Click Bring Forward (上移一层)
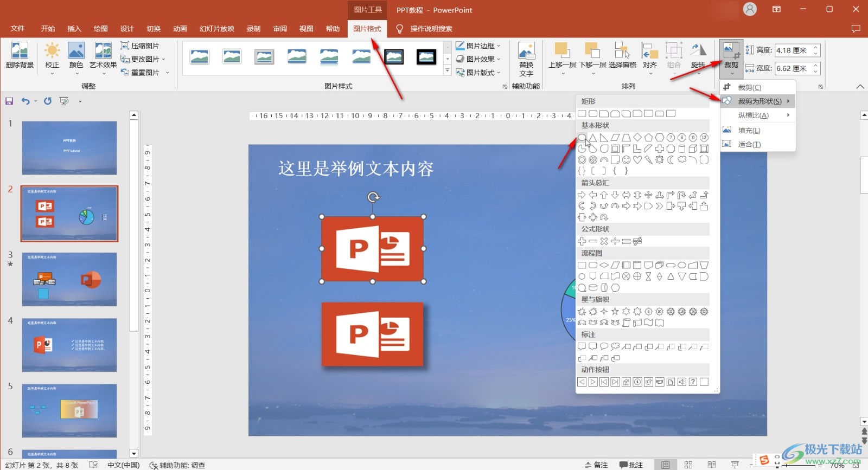The height and width of the screenshot is (470, 868). (x=562, y=58)
